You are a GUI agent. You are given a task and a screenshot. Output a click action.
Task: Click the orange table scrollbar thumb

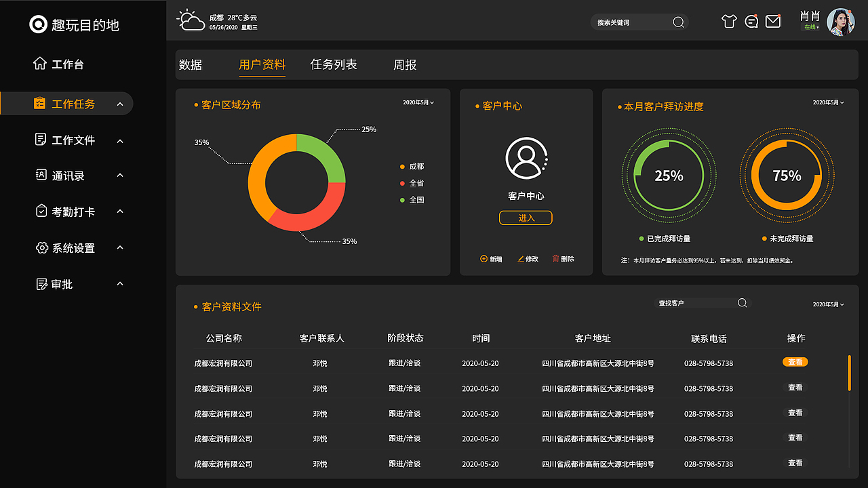point(849,373)
